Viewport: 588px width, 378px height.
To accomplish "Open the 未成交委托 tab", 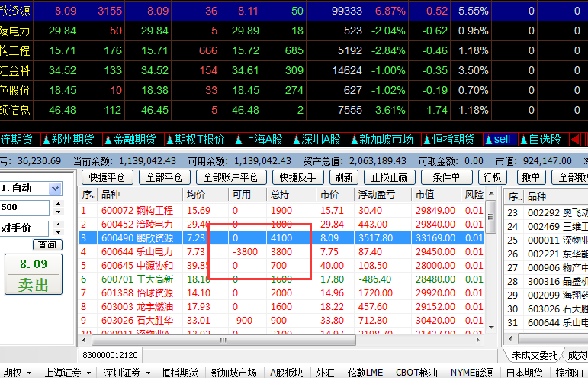I will 535,355.
